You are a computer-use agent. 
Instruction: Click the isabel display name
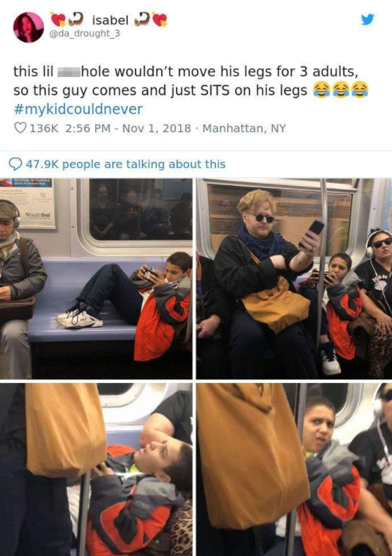(x=110, y=20)
